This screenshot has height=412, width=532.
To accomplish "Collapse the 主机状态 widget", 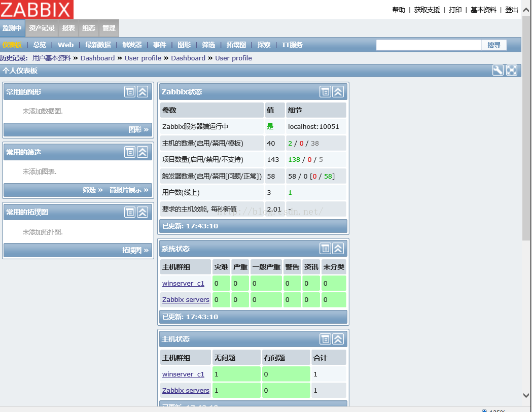I will [338, 339].
